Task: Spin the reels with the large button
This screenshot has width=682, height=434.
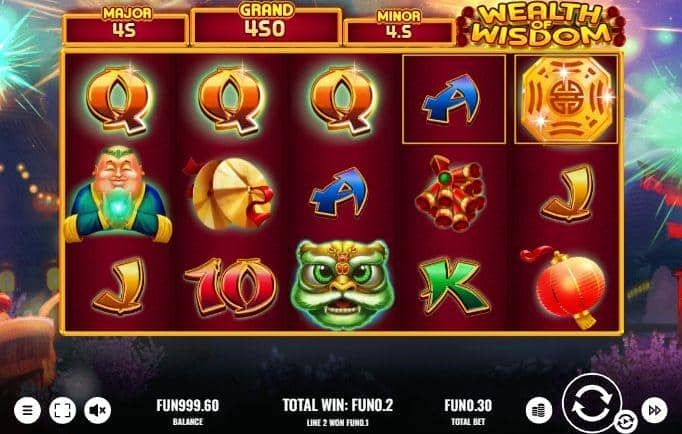Action: [592, 403]
